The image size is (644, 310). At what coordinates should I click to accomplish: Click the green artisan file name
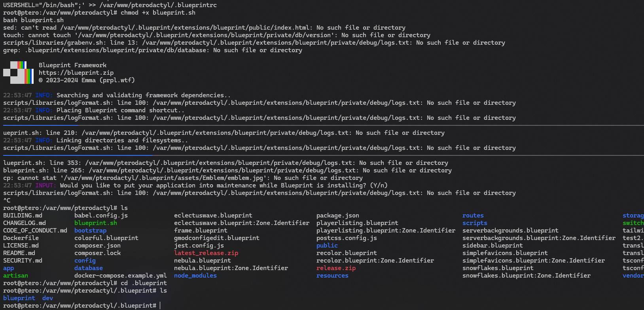click(x=15, y=276)
